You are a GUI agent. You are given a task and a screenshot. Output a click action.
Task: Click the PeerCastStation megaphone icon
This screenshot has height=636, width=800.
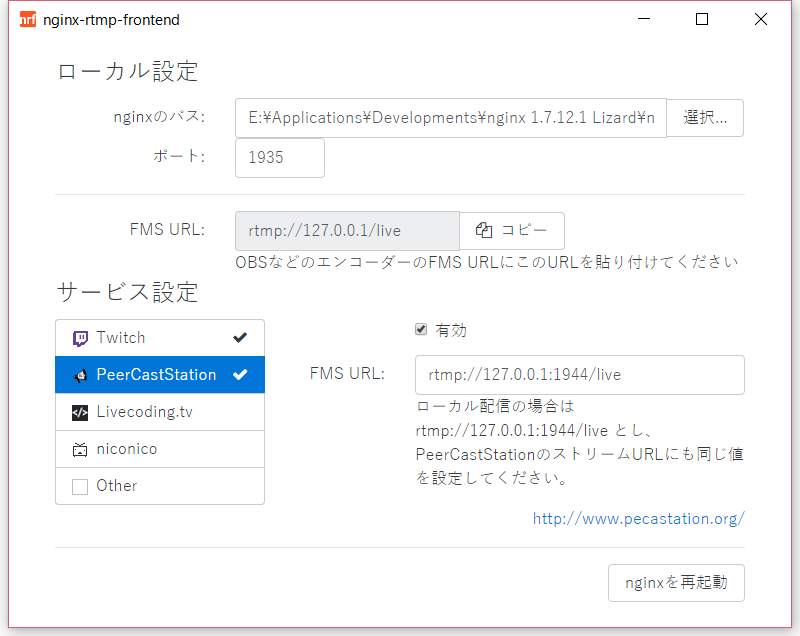(80, 376)
